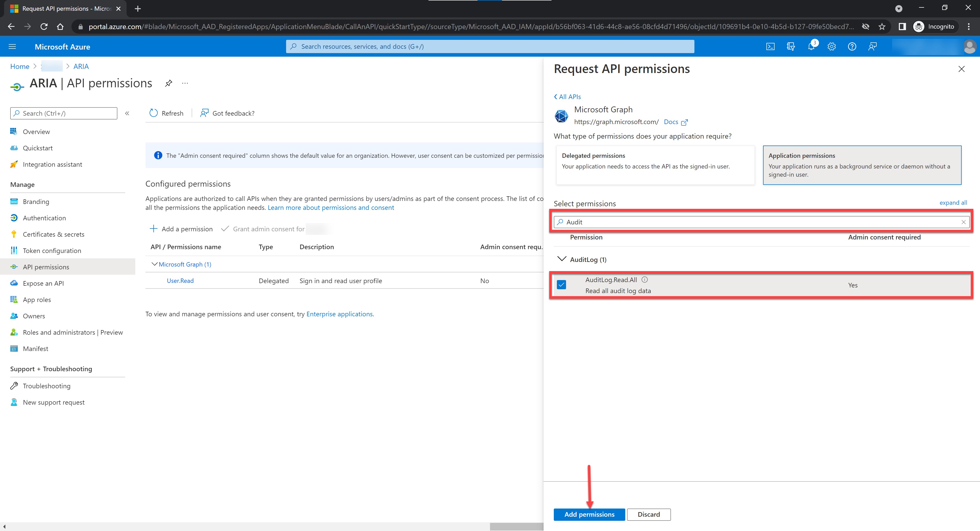Open the notifications bell icon
Viewport: 980px width, 531px height.
point(811,46)
